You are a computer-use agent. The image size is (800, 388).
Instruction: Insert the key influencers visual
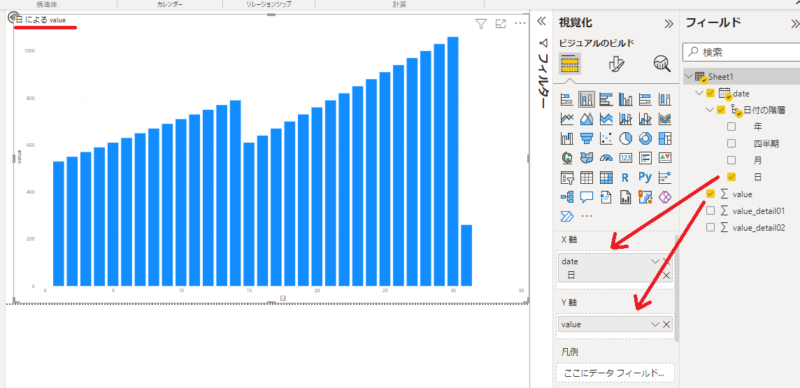pos(665,177)
